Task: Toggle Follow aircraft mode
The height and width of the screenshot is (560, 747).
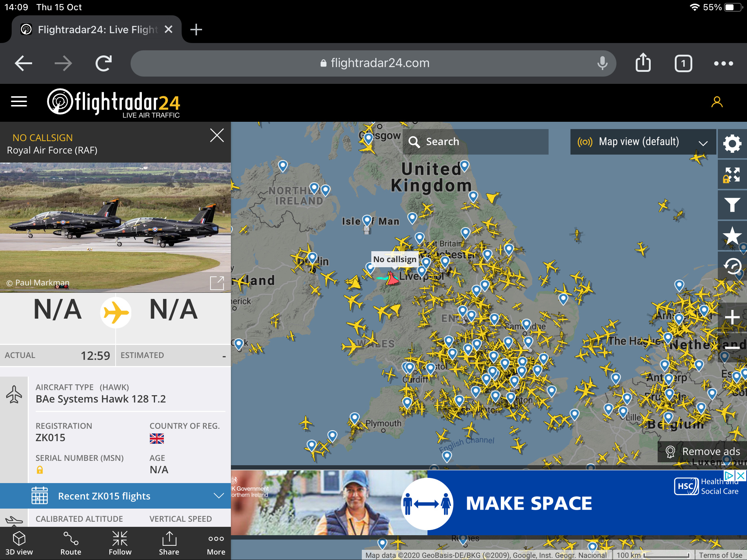Action: (120, 543)
